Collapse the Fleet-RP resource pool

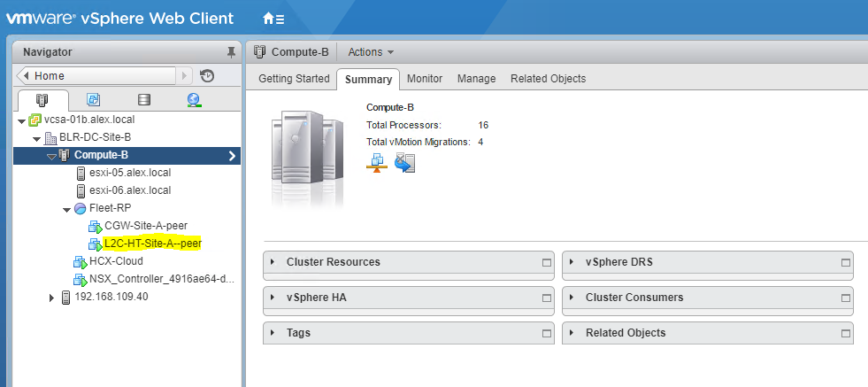[x=67, y=209]
